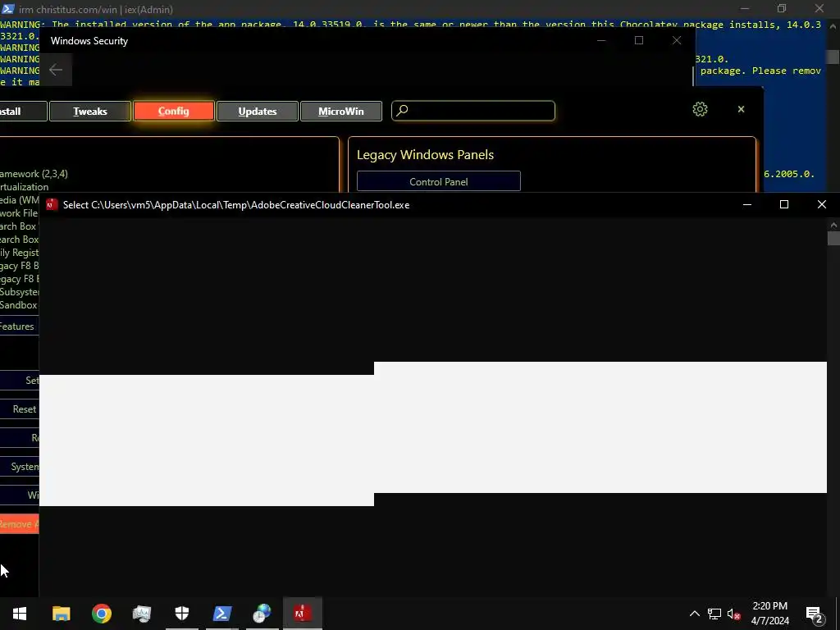The image size is (840, 630).
Task: Switch to PowerShell in the taskbar
Action: (221, 614)
